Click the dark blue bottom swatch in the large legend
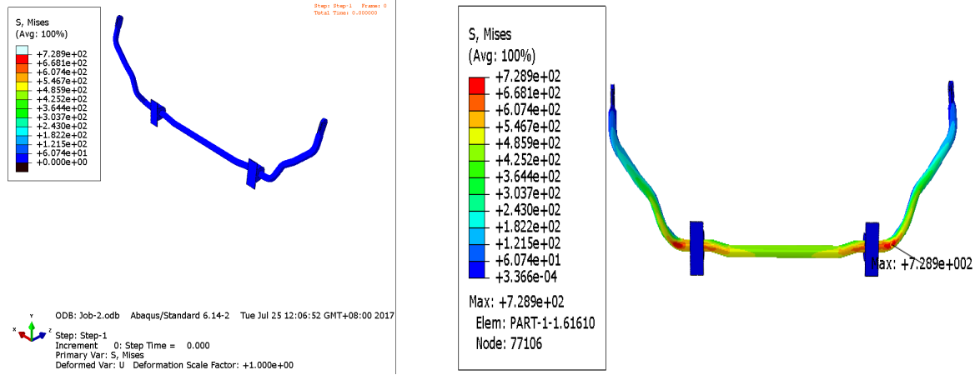 476,269
